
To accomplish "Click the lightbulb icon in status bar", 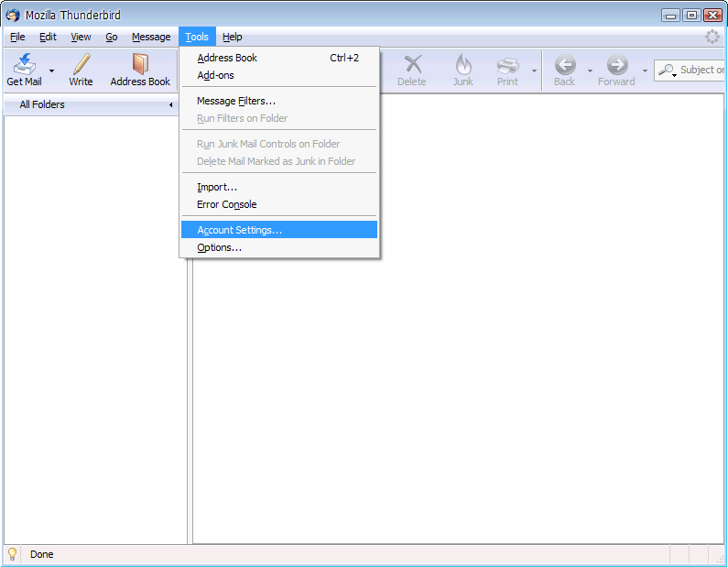I will click(x=13, y=554).
